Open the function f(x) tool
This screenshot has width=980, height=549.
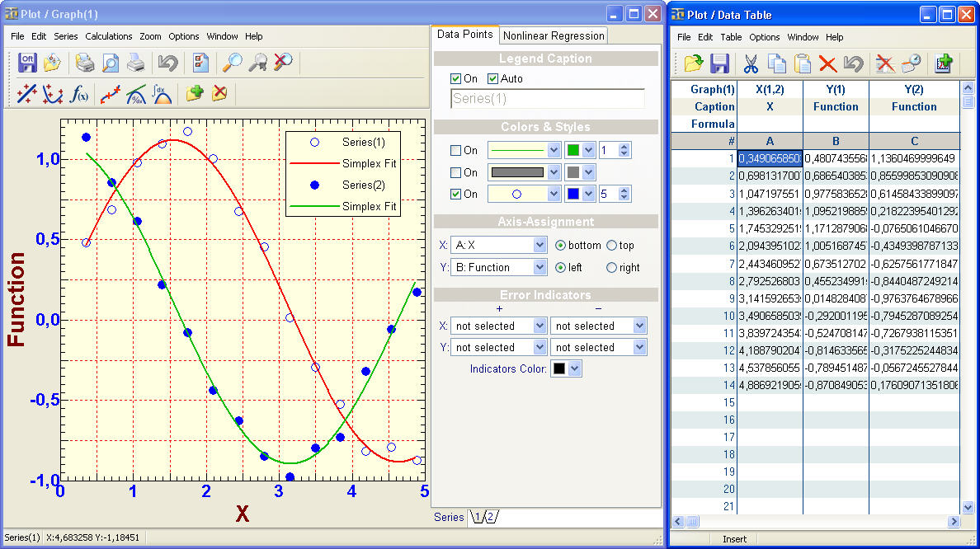click(x=79, y=94)
